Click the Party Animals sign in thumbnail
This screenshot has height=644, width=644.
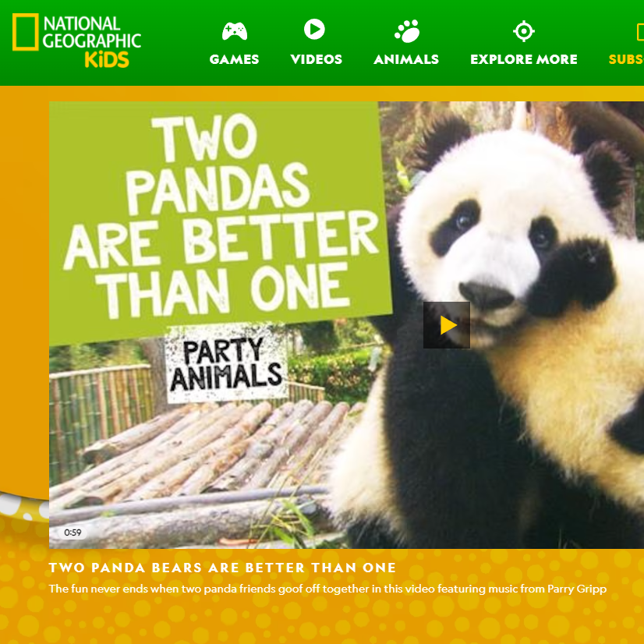pos(226,364)
